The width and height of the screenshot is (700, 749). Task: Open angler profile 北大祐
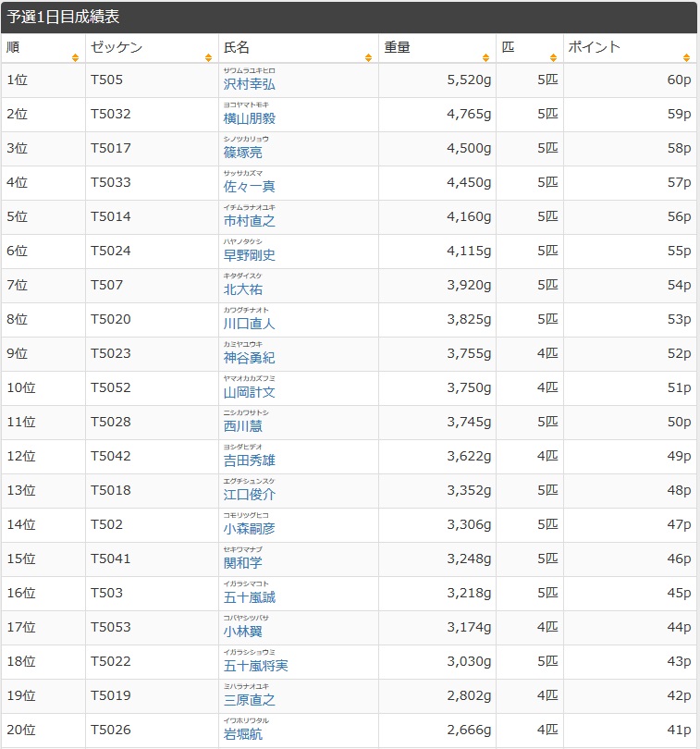tap(242, 289)
